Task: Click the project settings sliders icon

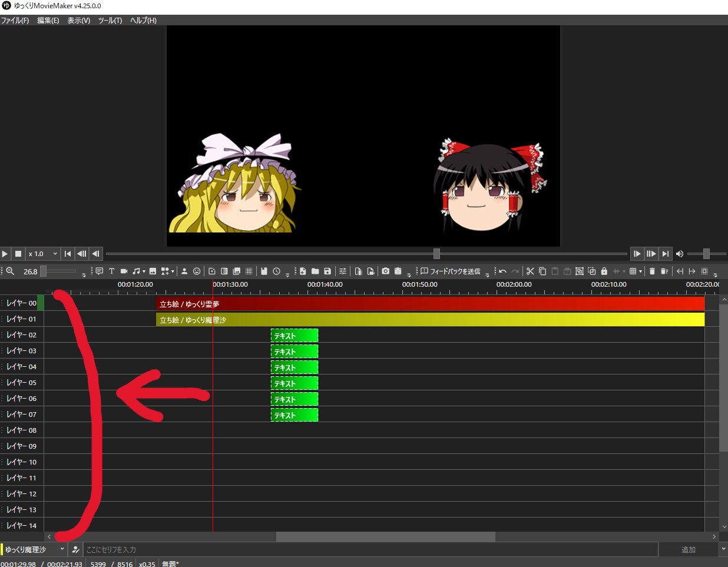Action: [x=342, y=271]
